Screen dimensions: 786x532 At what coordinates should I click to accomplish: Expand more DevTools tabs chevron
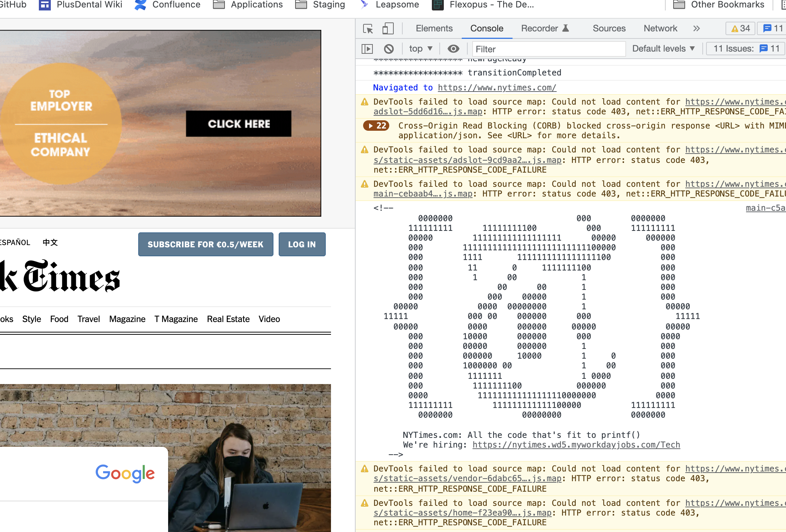pos(696,28)
